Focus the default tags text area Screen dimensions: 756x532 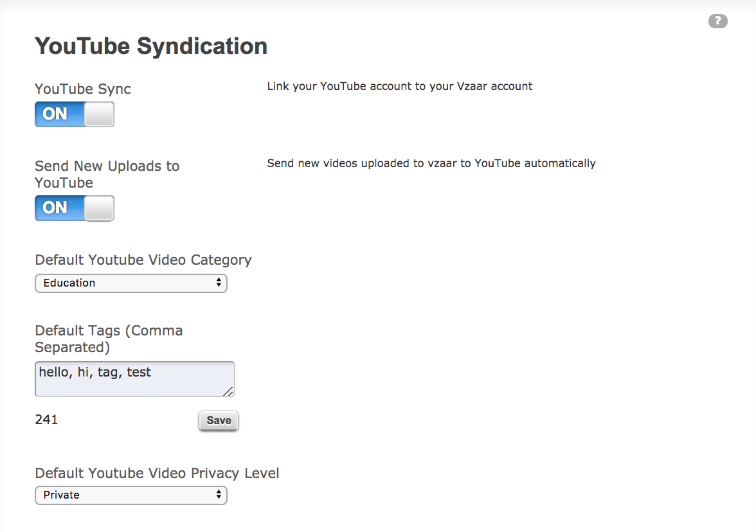click(x=134, y=379)
